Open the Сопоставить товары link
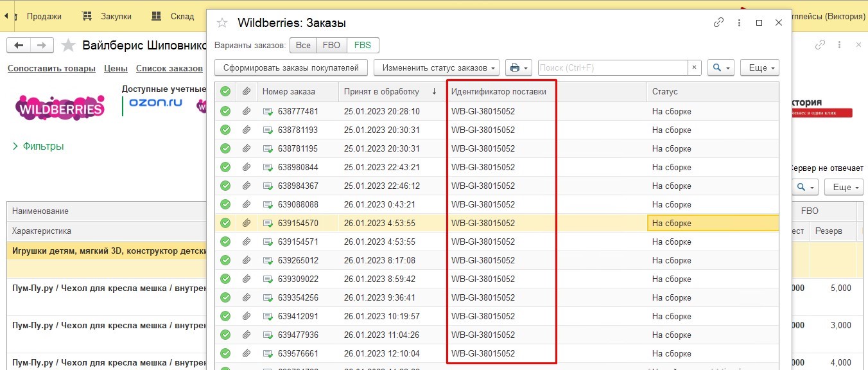Image resolution: width=868 pixels, height=370 pixels. (51, 68)
